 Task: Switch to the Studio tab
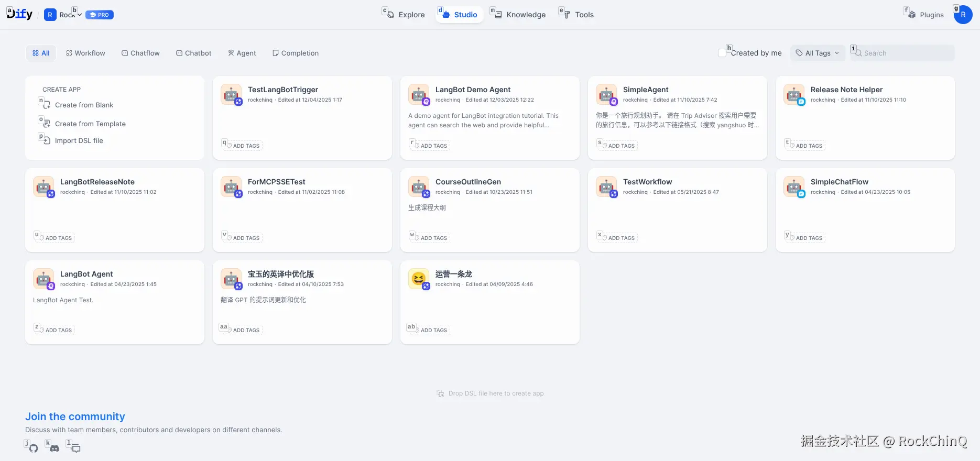(x=460, y=15)
